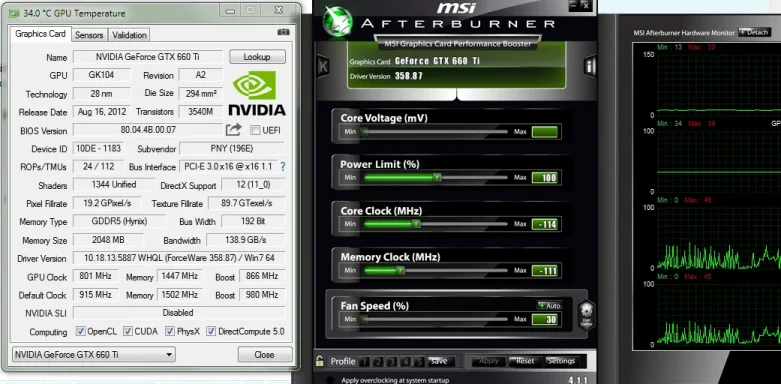Click the Name field NVIDIA GeForce GTX 660 Ti
Screen dimensions: 781x384
click(148, 57)
